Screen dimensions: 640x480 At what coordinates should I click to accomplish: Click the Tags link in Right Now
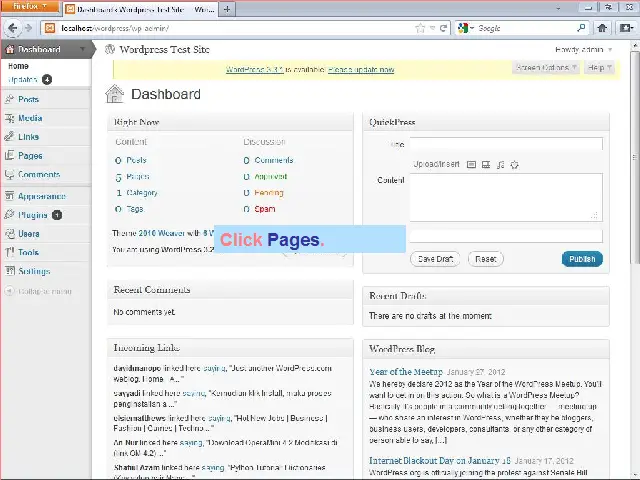pyautogui.click(x=135, y=209)
